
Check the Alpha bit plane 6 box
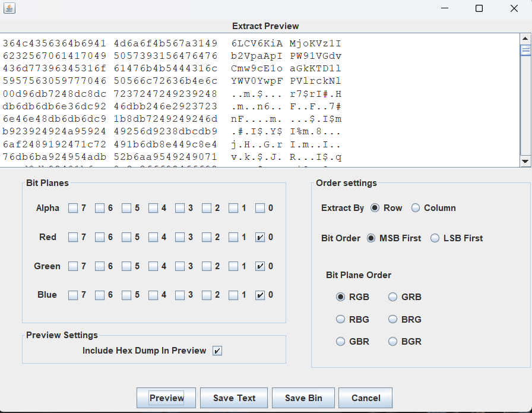pyautogui.click(x=100, y=208)
